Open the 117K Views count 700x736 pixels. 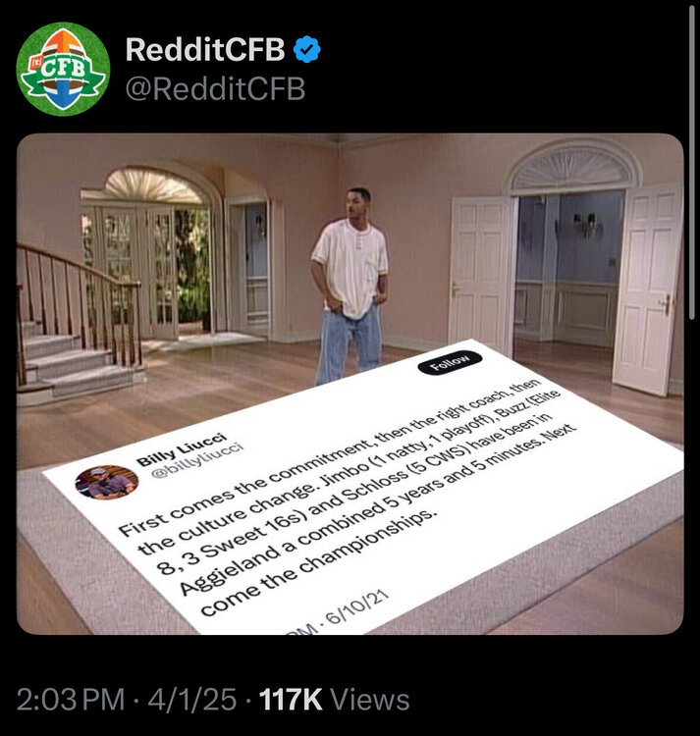[334, 700]
